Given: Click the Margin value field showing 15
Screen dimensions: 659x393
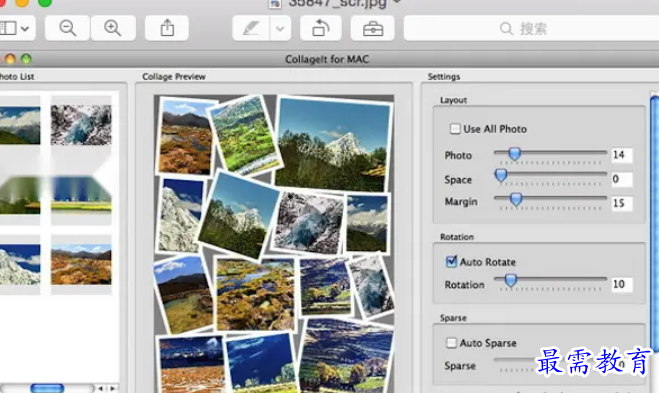Looking at the screenshot, I should click(622, 203).
